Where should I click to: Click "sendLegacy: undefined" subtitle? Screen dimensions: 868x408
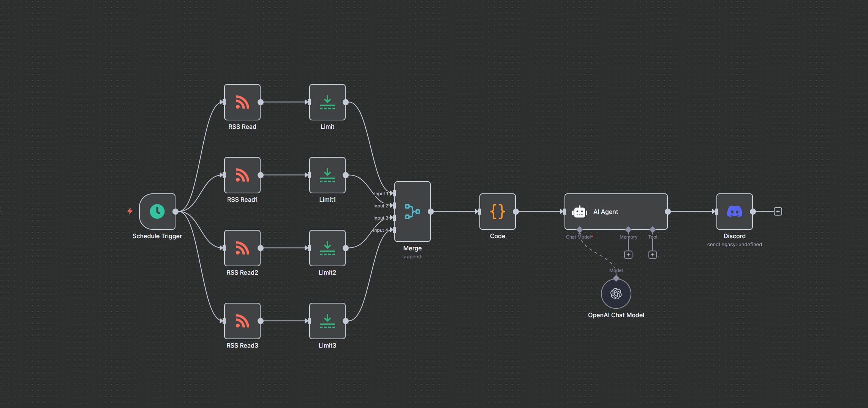(x=735, y=245)
